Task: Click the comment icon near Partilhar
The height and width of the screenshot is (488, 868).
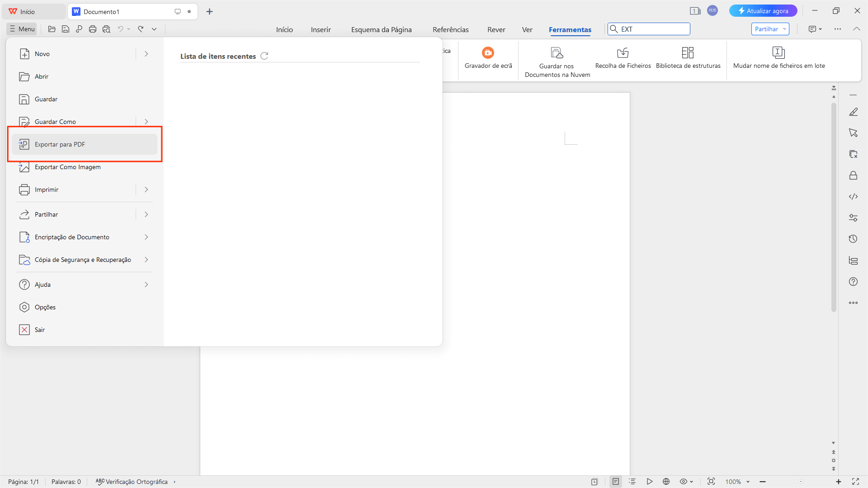Action: pos(812,29)
